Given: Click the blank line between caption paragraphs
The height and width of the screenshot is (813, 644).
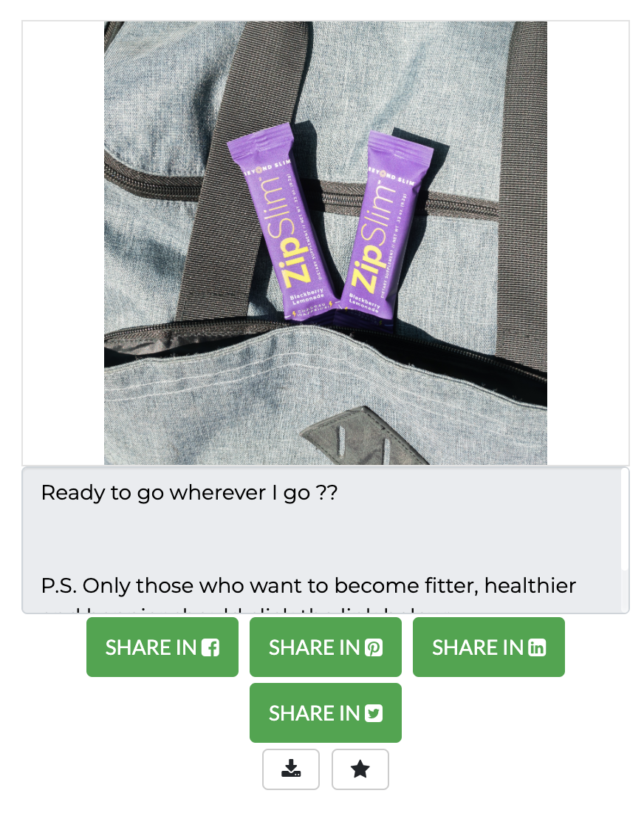Looking at the screenshot, I should pyautogui.click(x=321, y=540).
